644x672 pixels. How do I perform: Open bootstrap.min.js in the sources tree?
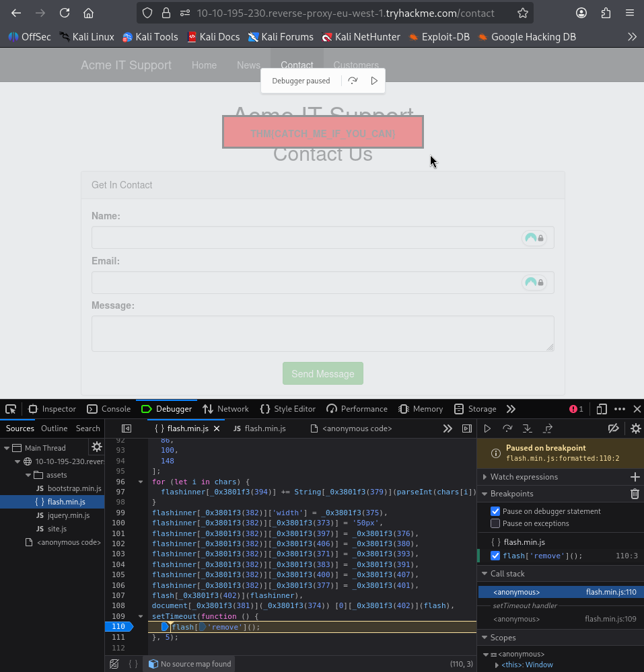[69, 488]
